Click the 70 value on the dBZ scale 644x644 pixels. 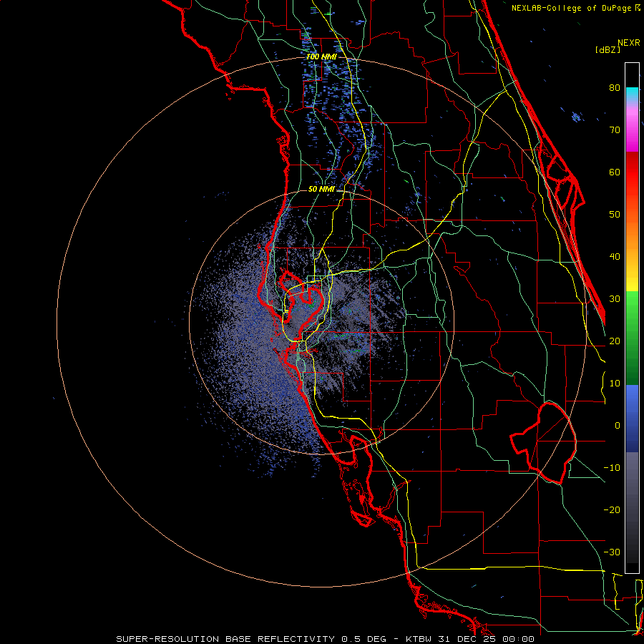(615, 130)
